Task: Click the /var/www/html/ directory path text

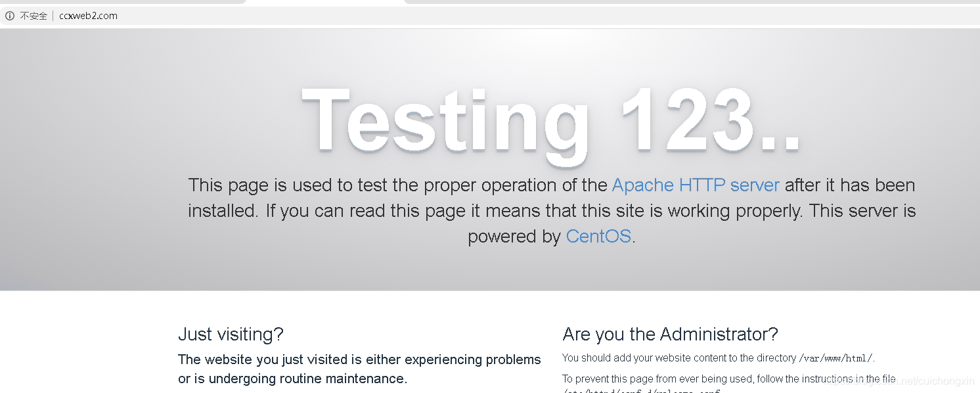Action: [835, 358]
